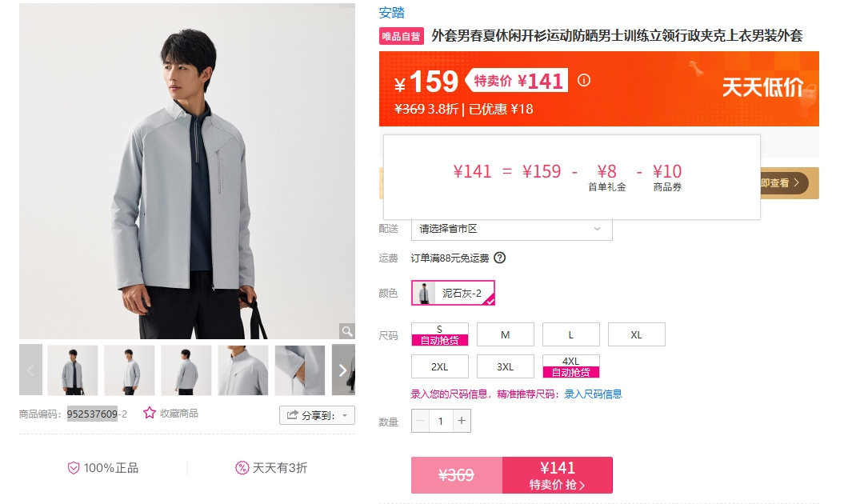Click the star icon to favorite product
The image size is (852, 504).
pos(150,413)
